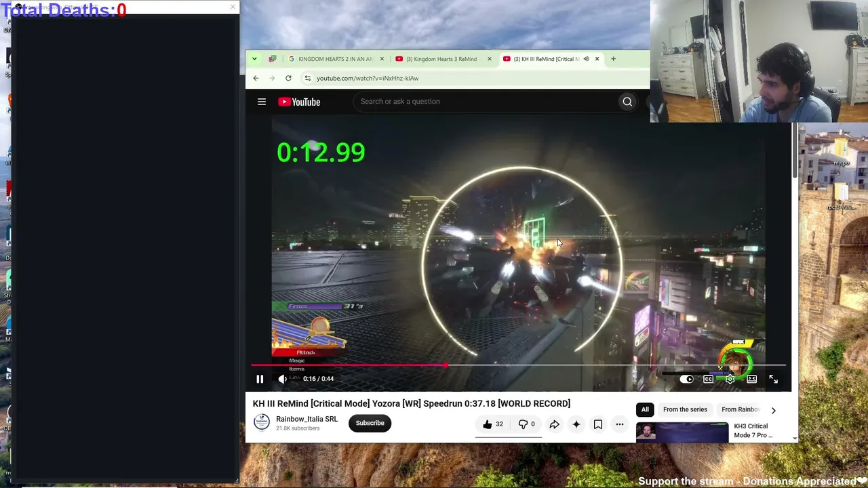Open the Rainbow_Italia SRL channel name
This screenshot has width=868, height=488.
307,419
